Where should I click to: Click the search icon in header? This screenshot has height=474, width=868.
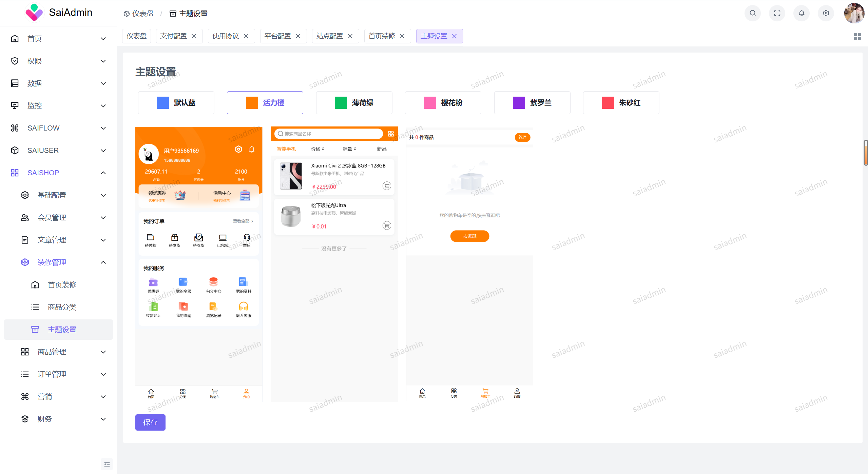click(x=752, y=13)
